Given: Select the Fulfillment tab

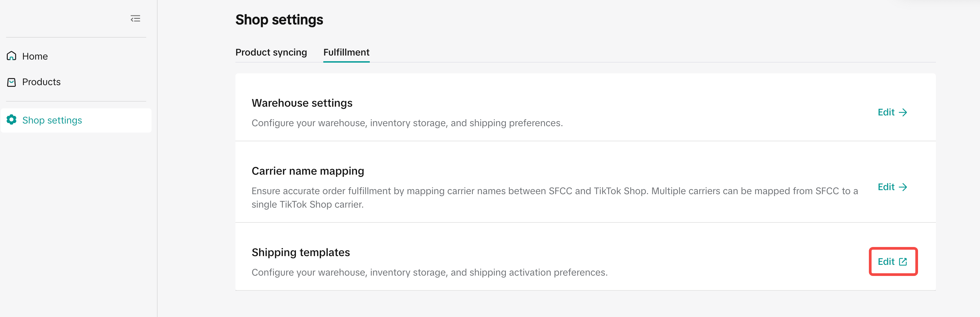Looking at the screenshot, I should [346, 52].
